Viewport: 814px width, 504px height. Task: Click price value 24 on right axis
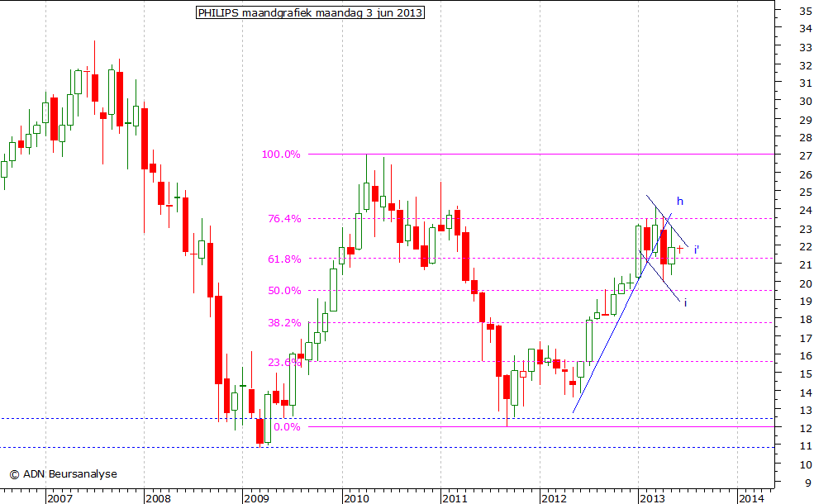point(805,210)
